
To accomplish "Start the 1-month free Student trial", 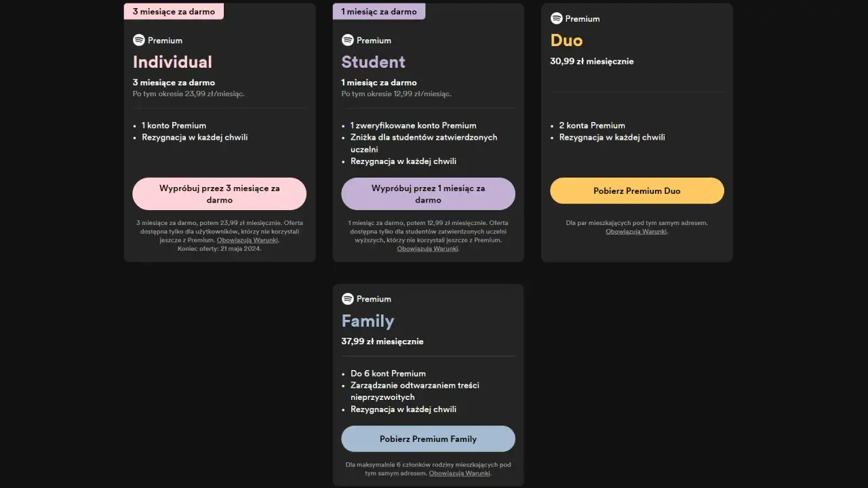I will click(x=428, y=194).
